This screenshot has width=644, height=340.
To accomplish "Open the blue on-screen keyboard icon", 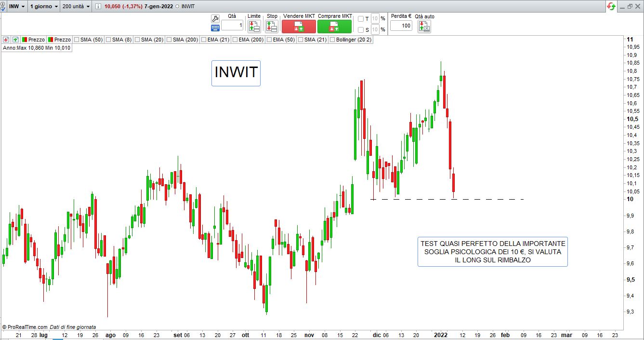I will click(x=215, y=28).
